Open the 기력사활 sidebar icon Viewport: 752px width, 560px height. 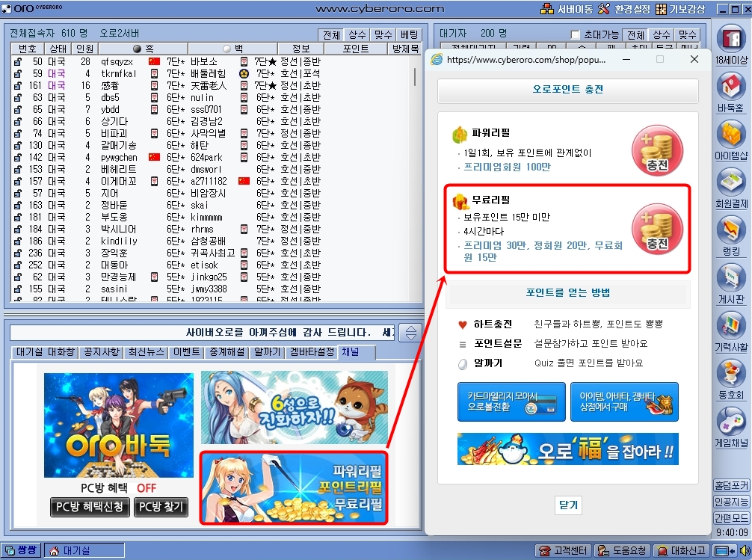point(731,332)
